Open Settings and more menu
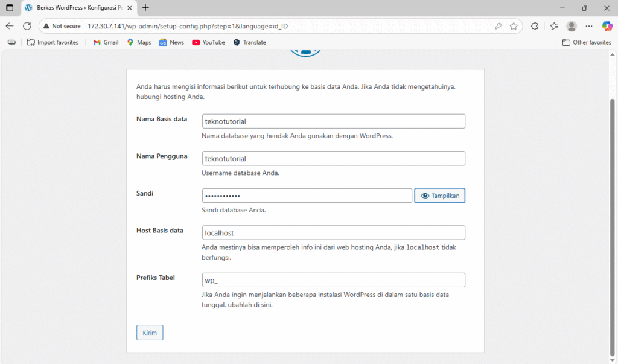Screen dimensions: 618x364 589,26
